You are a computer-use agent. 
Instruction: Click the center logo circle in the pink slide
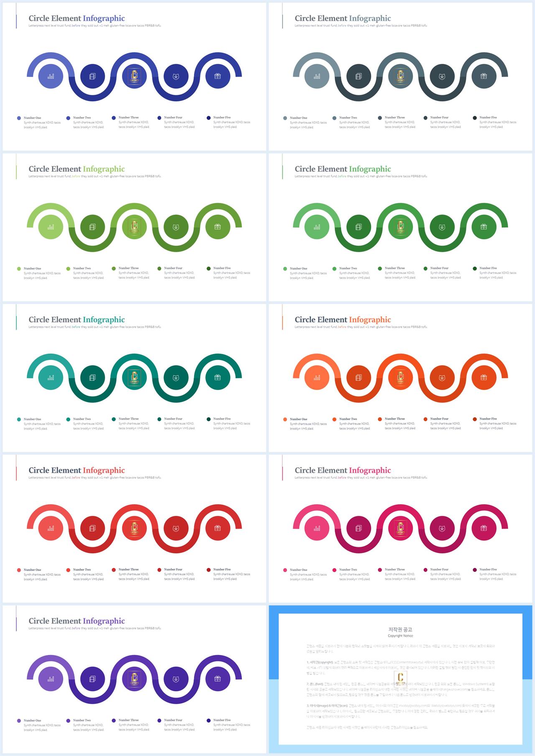[400, 528]
